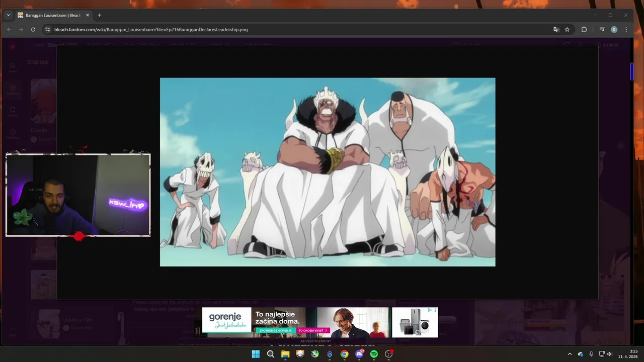This screenshot has height=362, width=644.
Task: Open the network status tray icon
Action: [x=602, y=354]
